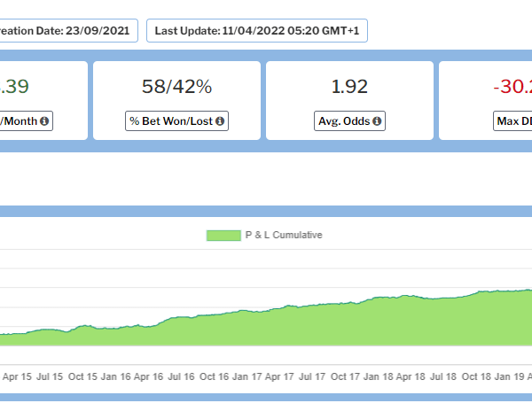Click the Jan 17 axis label
This screenshot has height=411, width=532.
[247, 376]
